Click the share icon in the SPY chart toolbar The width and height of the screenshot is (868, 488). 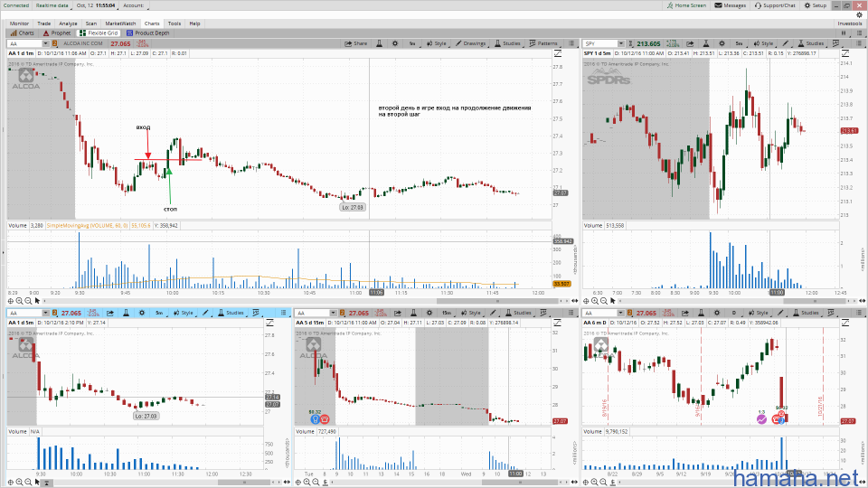click(690, 43)
